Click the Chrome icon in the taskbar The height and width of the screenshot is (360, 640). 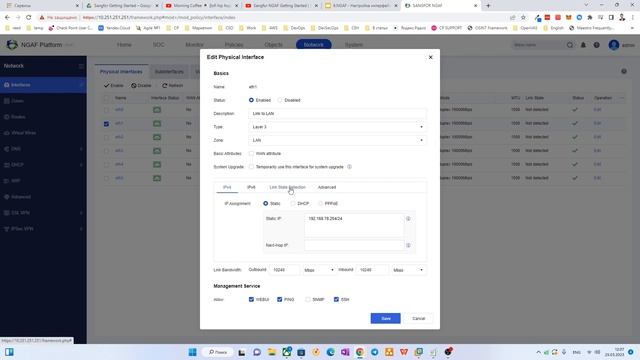pyautogui.click(x=360, y=352)
